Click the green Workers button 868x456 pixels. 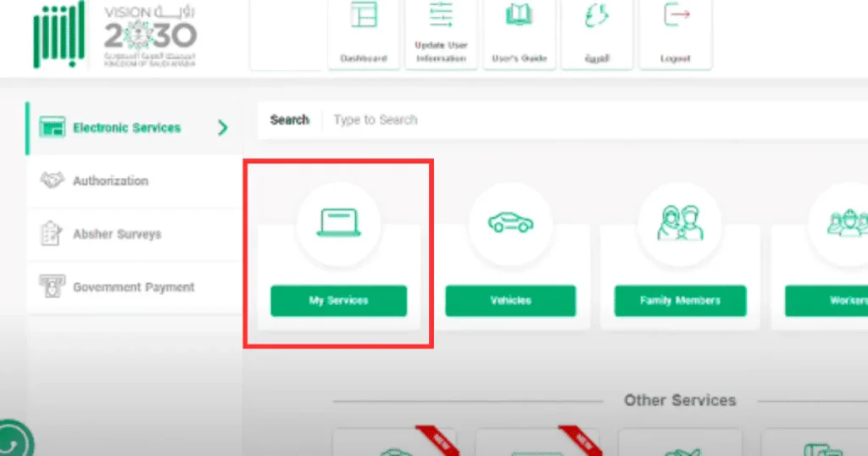pyautogui.click(x=826, y=301)
